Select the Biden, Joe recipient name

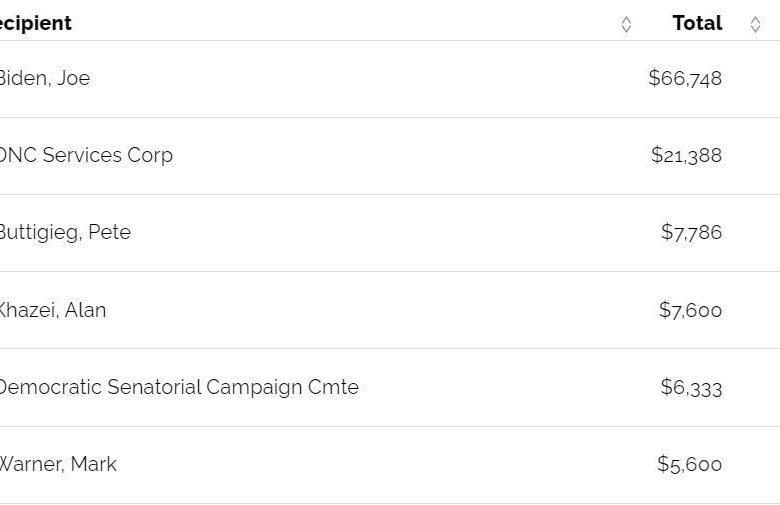click(x=44, y=78)
